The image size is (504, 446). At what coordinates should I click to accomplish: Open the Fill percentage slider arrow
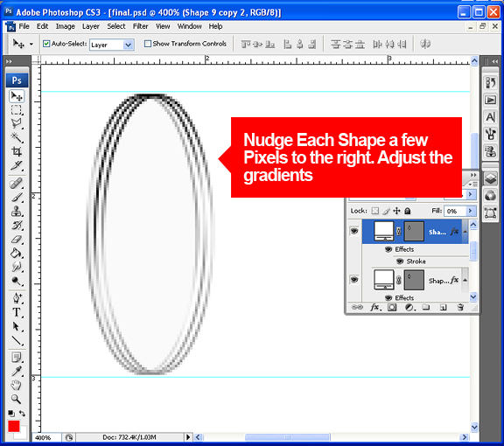point(471,211)
